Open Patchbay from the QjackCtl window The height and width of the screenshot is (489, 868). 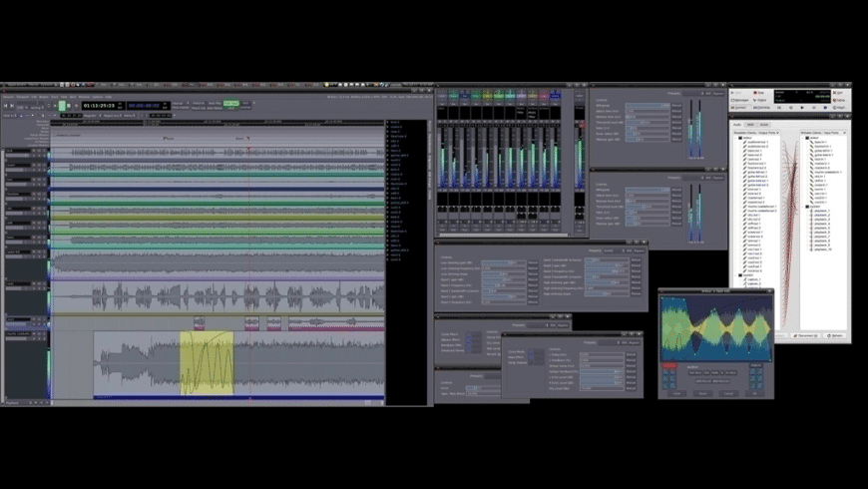coord(762,108)
